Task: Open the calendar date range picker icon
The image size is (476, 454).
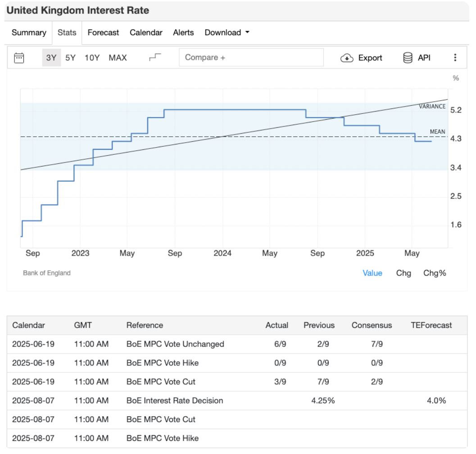Action: click(x=19, y=58)
